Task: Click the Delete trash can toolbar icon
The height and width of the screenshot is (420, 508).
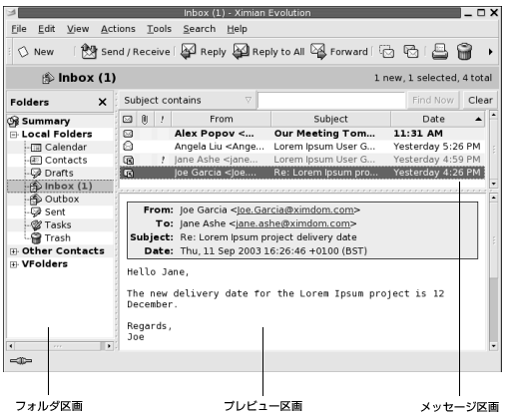Action: point(464,52)
